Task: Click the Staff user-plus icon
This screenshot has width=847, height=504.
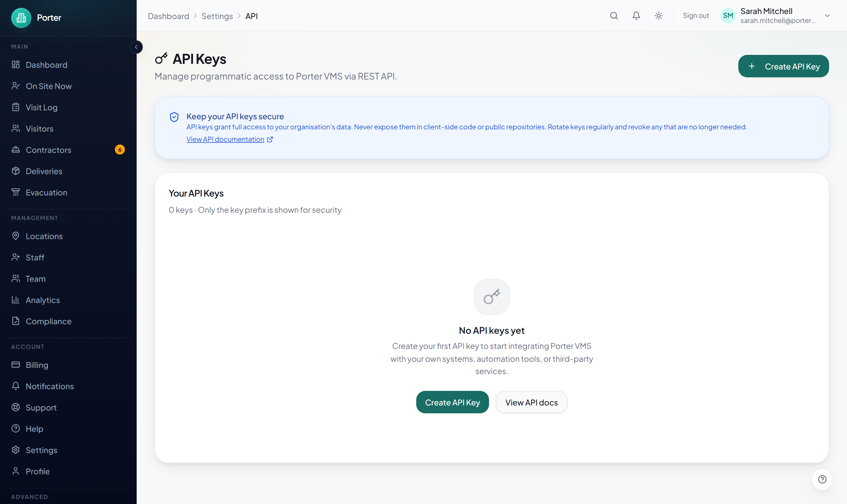Action: point(16,257)
